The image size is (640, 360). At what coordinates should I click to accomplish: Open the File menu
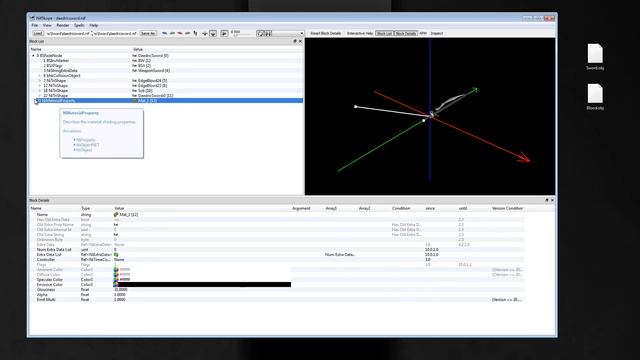tap(35, 25)
